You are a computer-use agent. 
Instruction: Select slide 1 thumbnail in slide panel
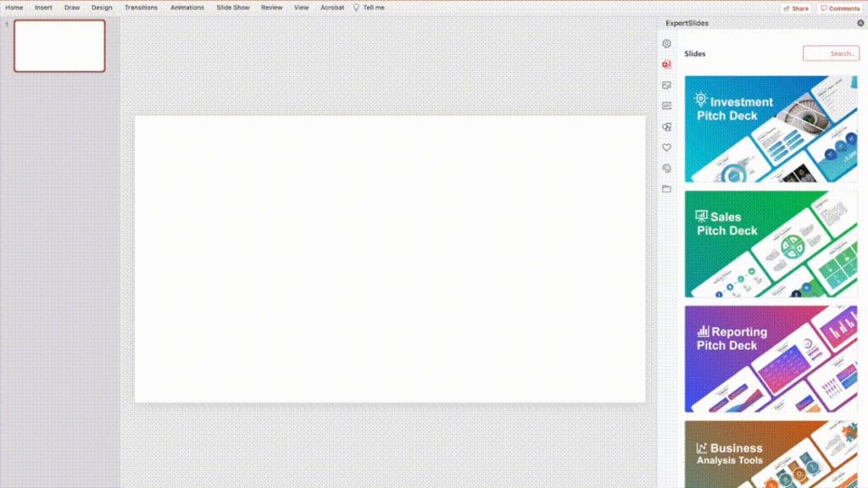[x=59, y=46]
